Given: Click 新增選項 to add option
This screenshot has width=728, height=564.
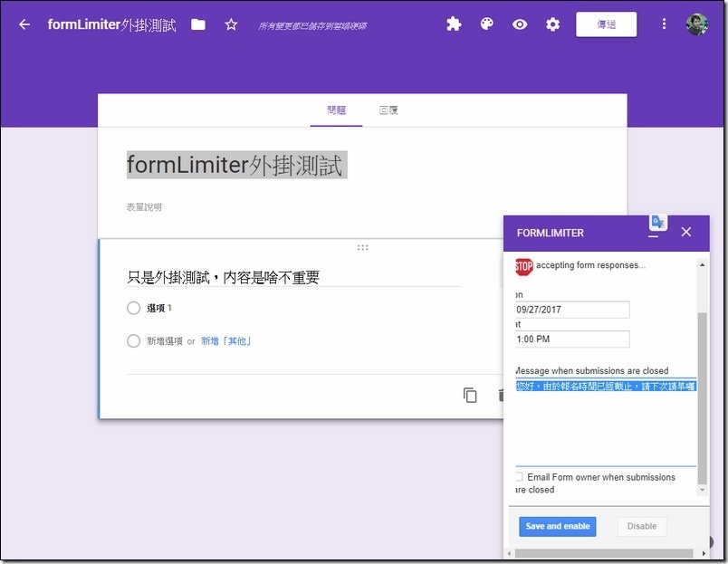Looking at the screenshot, I should pos(165,341).
